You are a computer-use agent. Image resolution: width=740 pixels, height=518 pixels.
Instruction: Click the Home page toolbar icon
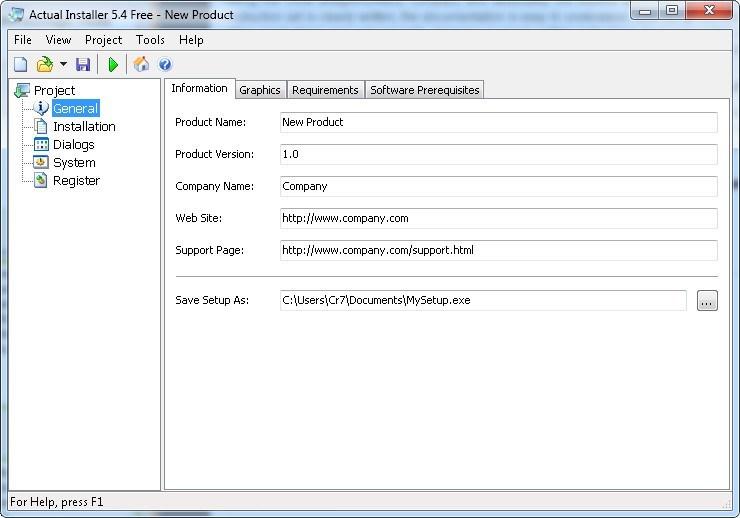[141, 64]
